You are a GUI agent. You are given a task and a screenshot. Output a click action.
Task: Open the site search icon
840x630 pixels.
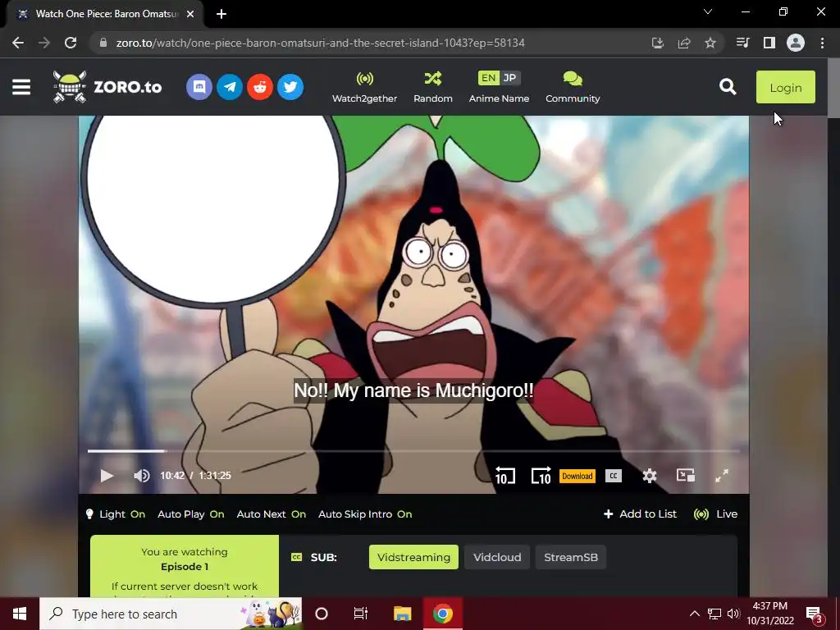728,87
